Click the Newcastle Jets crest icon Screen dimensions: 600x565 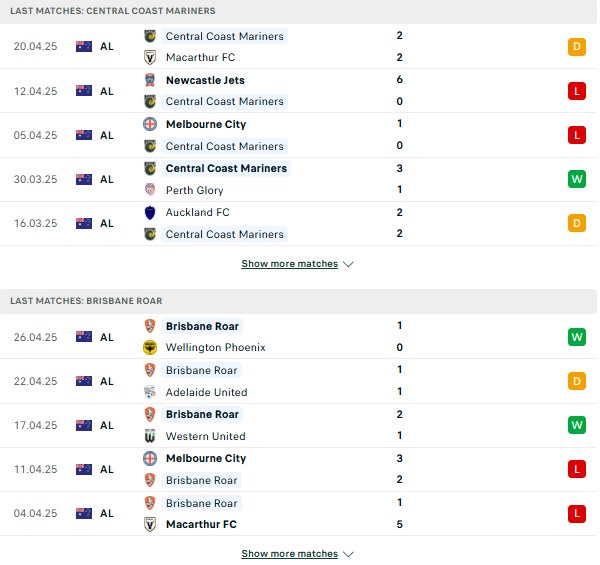click(150, 80)
